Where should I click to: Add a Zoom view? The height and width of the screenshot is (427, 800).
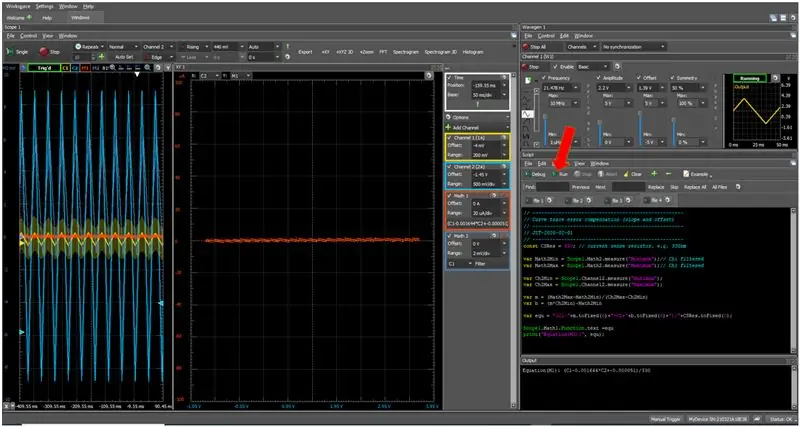point(366,52)
